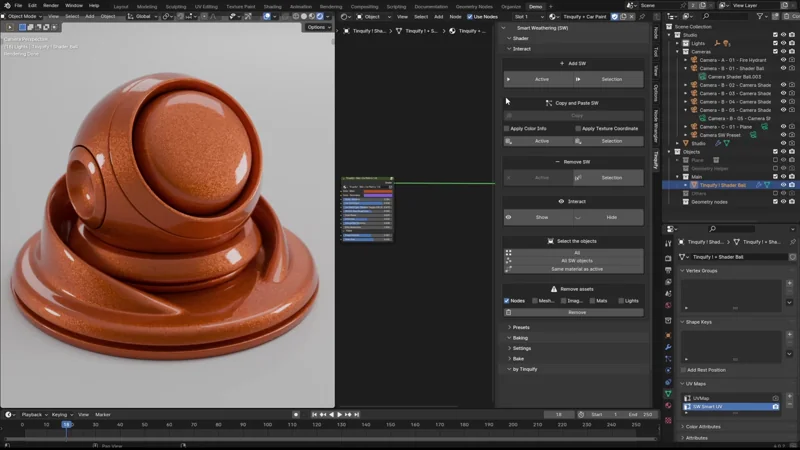800x450 pixels.
Task: Click the pin icon in properties header
Action: [793, 242]
